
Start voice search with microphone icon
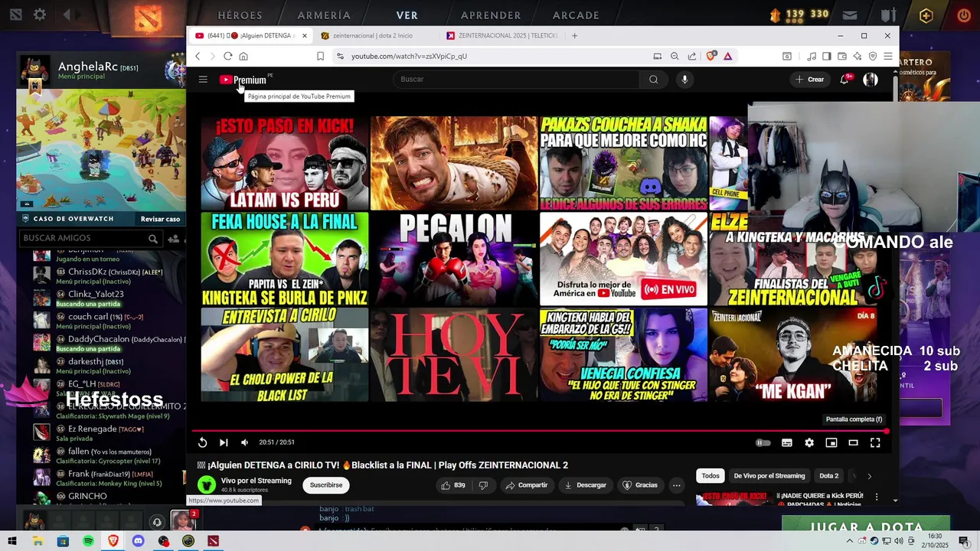[x=684, y=80]
